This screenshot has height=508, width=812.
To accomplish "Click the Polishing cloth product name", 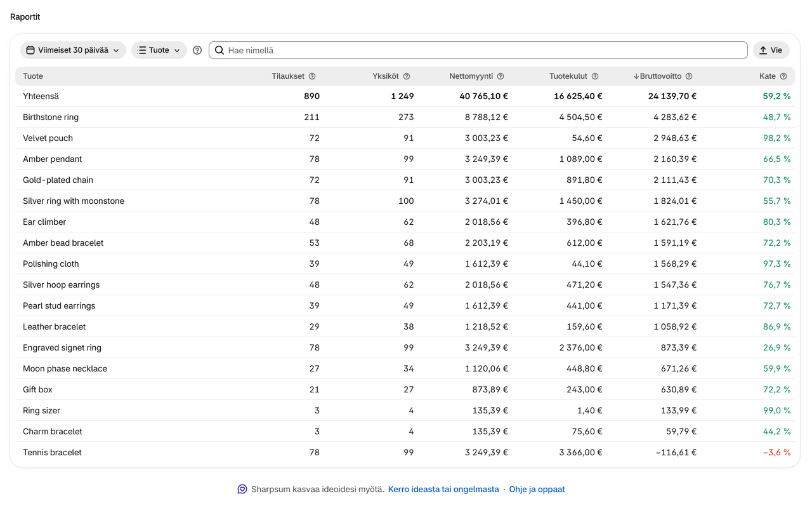I will (x=51, y=264).
